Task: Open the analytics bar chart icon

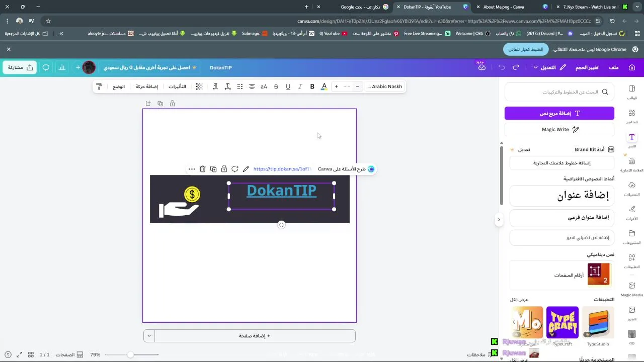Action: [x=62, y=67]
